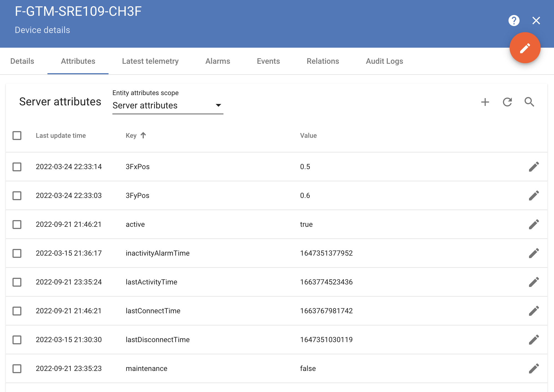Screen dimensions: 554x392
Task: Open the help question mark icon
Action: pyautogui.click(x=514, y=21)
